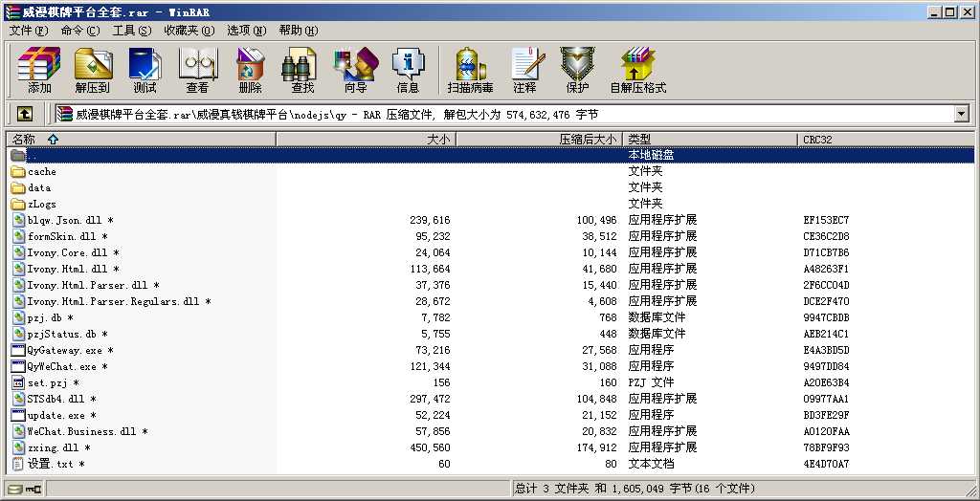This screenshot has height=501, width=980.
Task: Open the 选项(N) menu
Action: point(247,31)
